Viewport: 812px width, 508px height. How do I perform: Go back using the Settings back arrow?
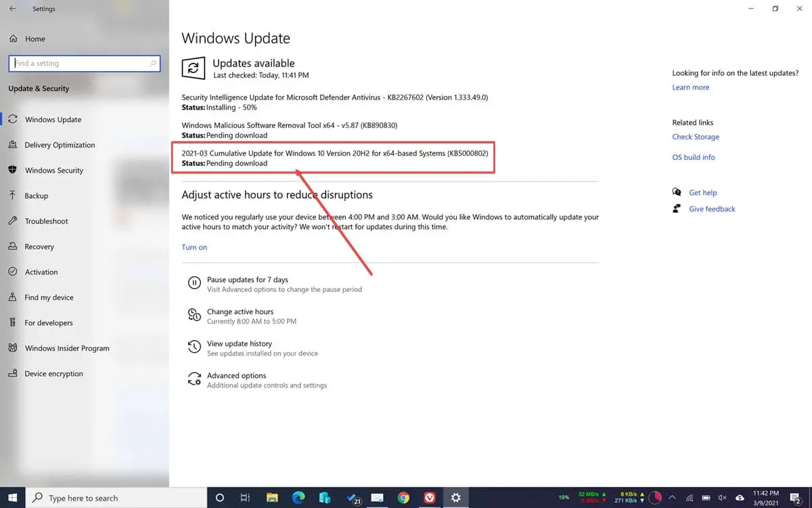click(x=13, y=9)
